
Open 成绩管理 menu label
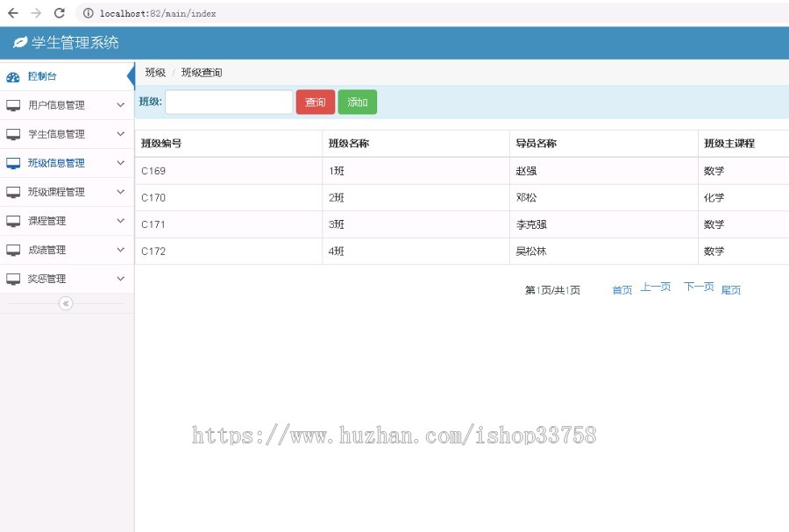click(46, 250)
